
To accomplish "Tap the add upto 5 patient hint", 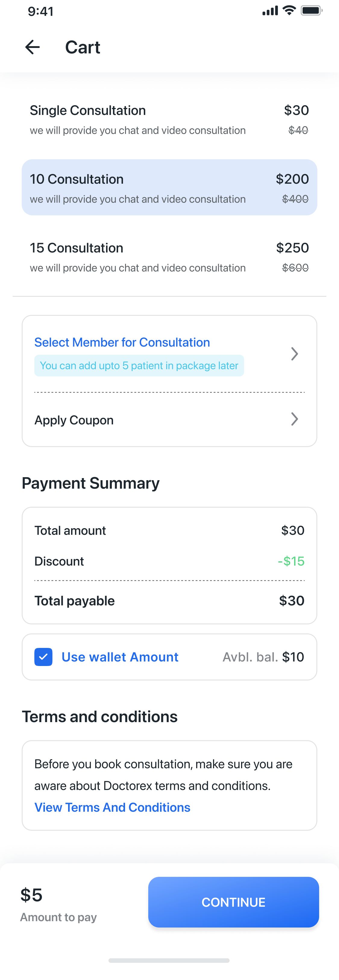I will point(139,366).
